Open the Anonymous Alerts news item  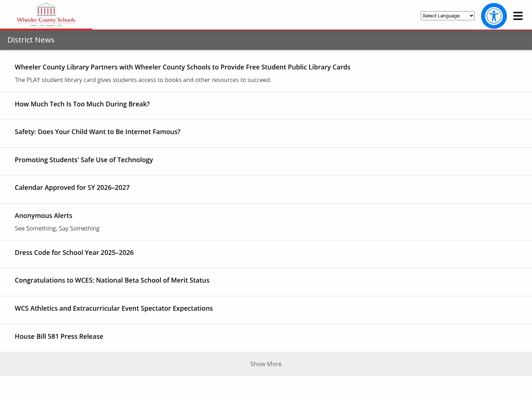coord(44,215)
